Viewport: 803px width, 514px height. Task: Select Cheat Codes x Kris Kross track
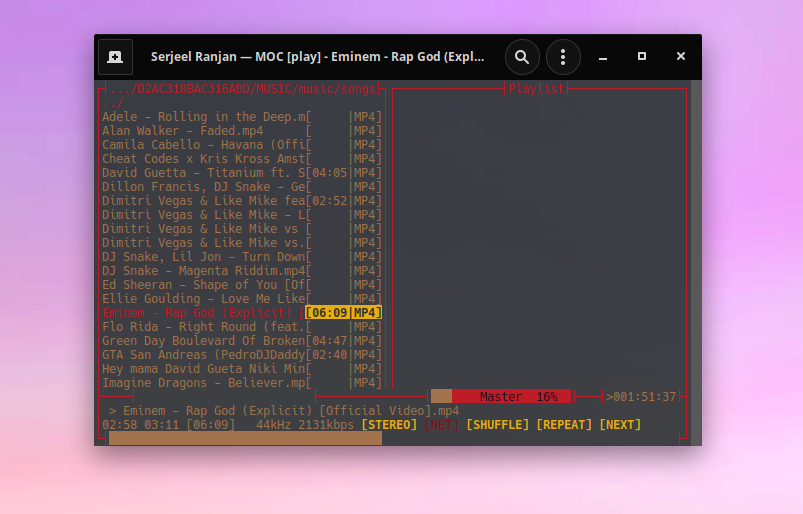[x=242, y=159]
